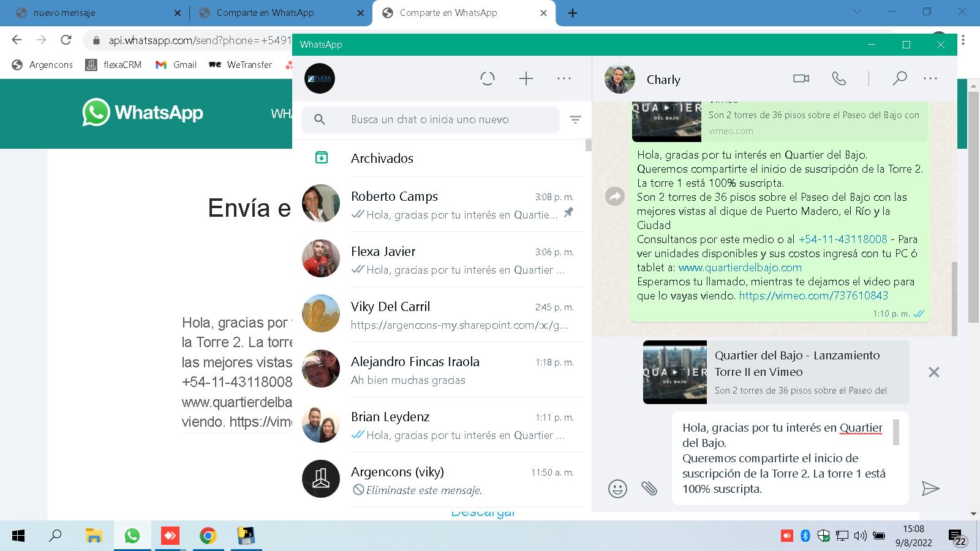Click Roberto Camps profile picture

pyautogui.click(x=321, y=203)
